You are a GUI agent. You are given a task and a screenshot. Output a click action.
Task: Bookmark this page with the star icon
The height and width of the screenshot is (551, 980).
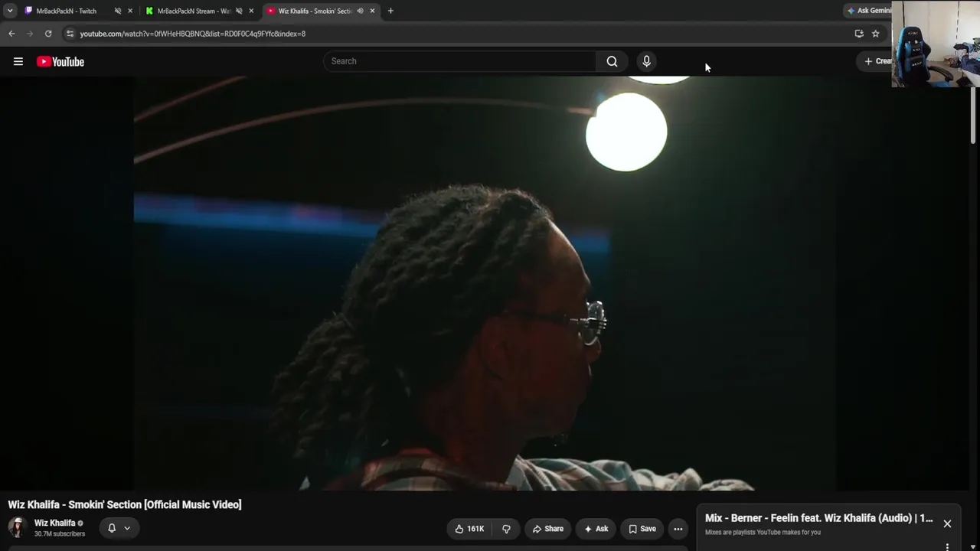coord(876,34)
